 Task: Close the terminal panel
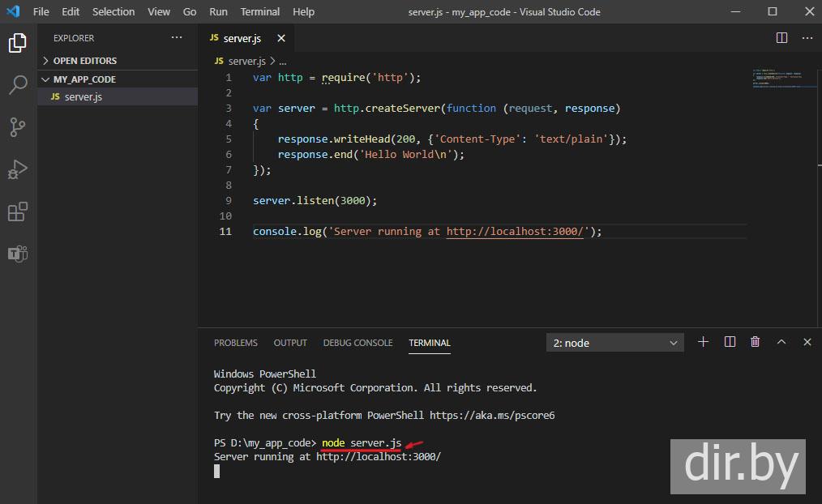pos(807,342)
